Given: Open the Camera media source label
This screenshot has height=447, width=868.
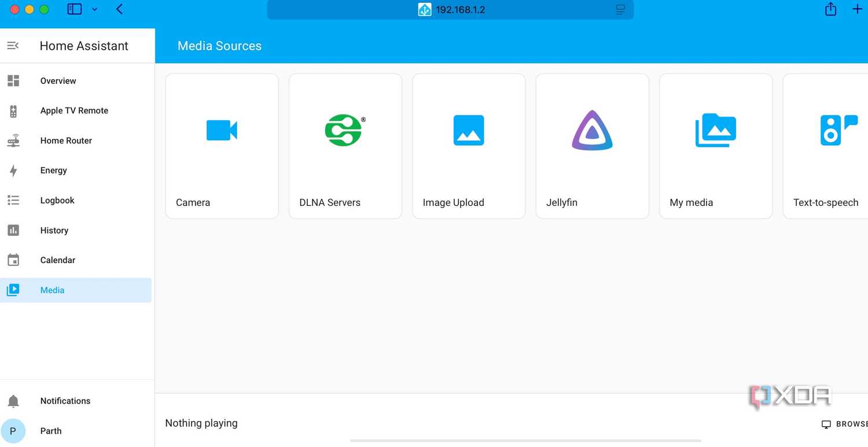Looking at the screenshot, I should [193, 202].
